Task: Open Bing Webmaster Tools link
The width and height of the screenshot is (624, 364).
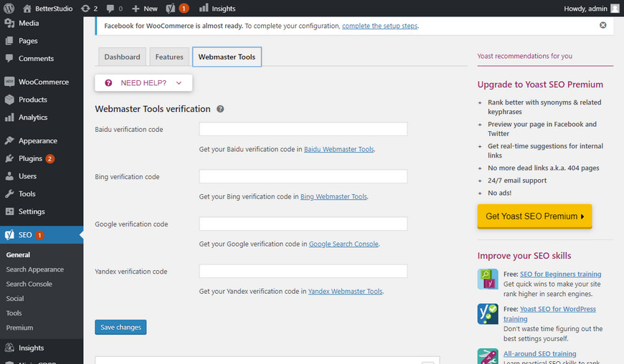Action: (334, 196)
